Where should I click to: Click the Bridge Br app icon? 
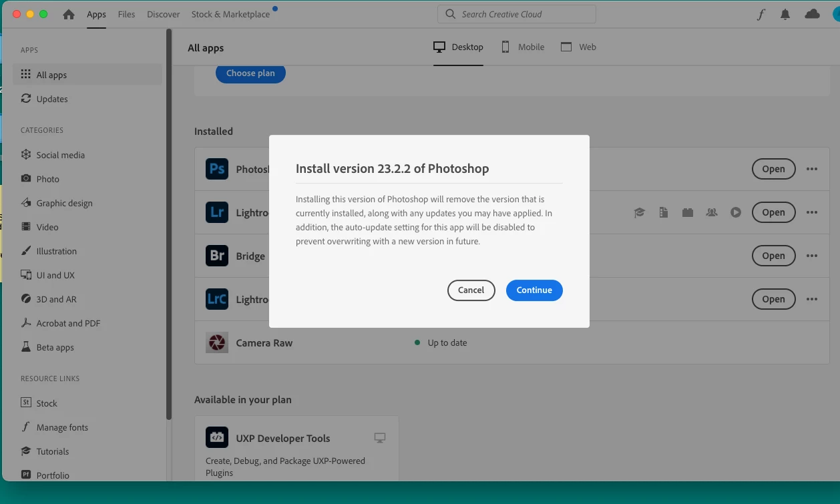click(x=217, y=256)
